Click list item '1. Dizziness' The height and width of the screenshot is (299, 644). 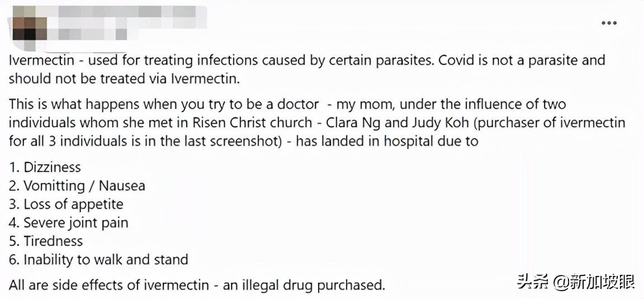coord(45,167)
